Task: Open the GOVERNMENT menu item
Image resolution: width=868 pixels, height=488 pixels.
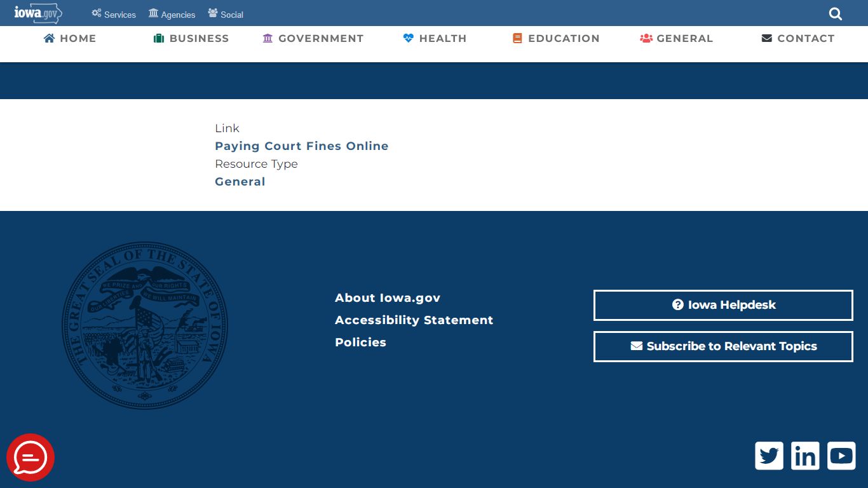Action: 313,38
